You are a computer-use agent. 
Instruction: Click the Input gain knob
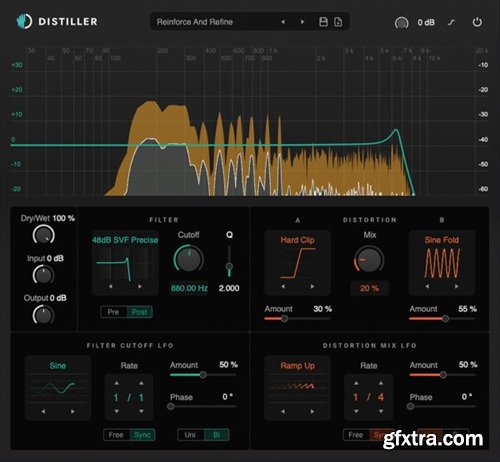(x=43, y=275)
